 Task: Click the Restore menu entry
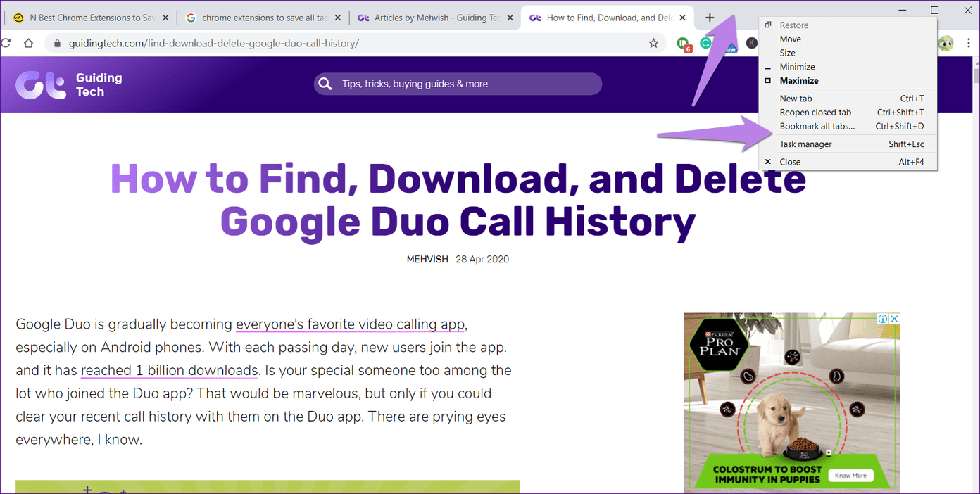[x=848, y=25]
